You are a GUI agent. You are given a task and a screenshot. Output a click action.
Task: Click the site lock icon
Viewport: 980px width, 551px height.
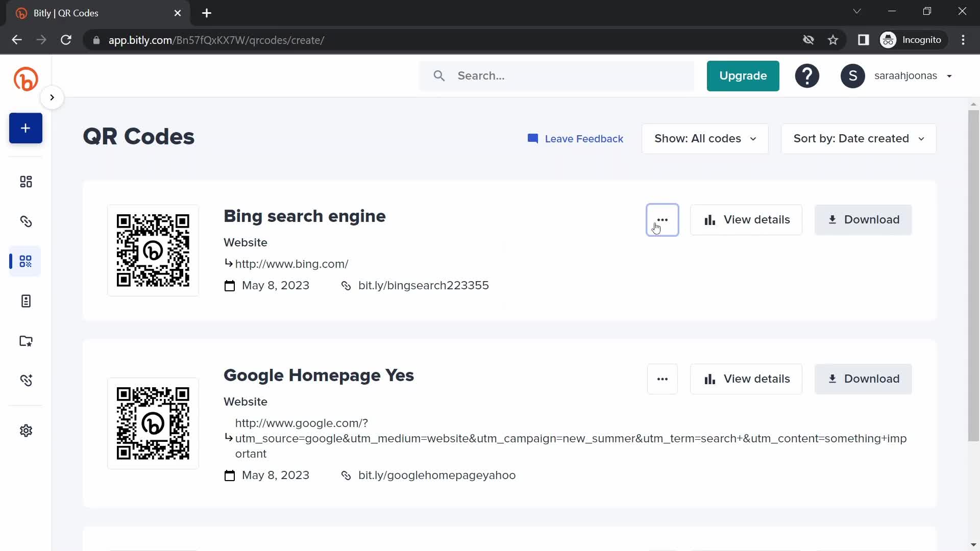coord(96,40)
